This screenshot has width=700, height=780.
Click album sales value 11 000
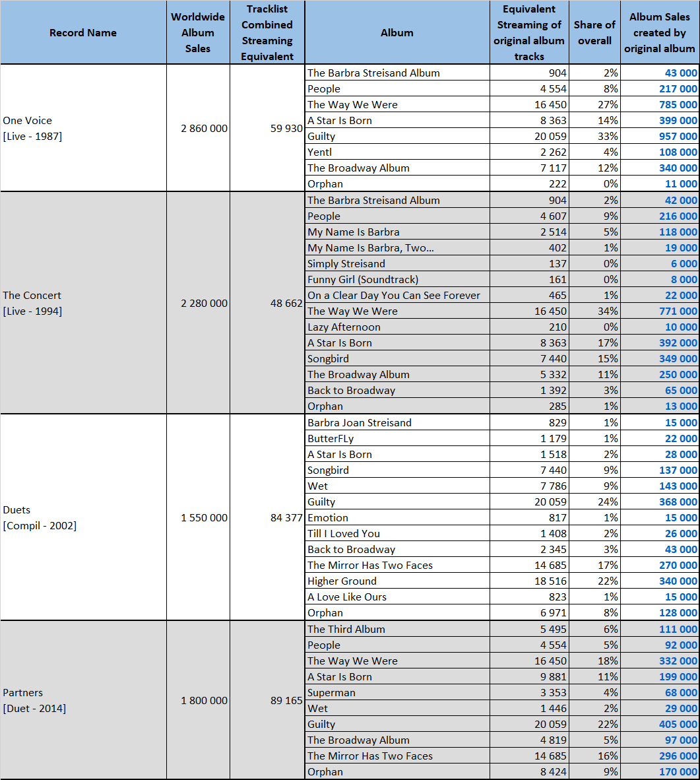(660, 183)
